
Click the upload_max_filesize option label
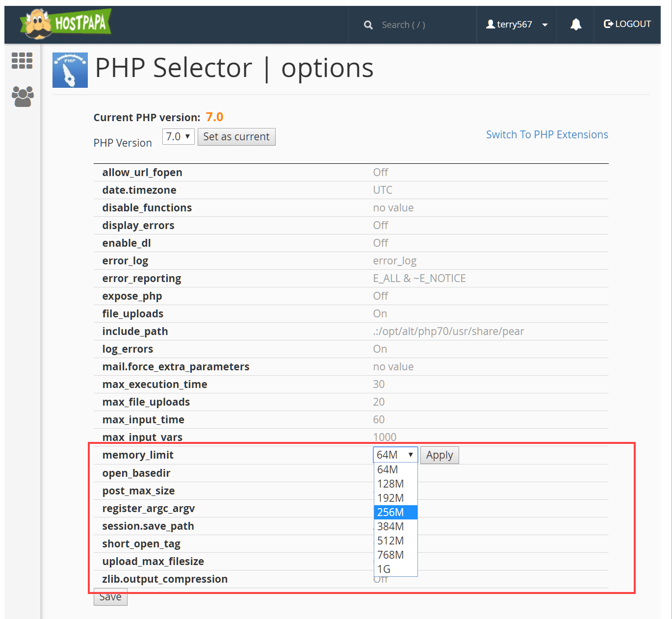(153, 562)
